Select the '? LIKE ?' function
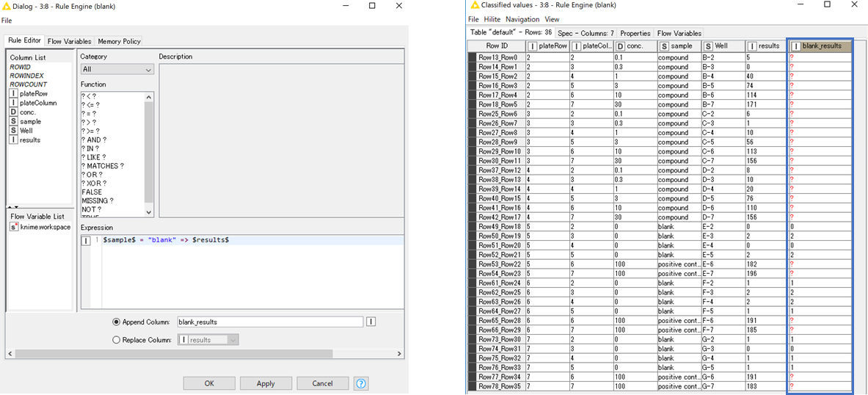 (x=95, y=157)
